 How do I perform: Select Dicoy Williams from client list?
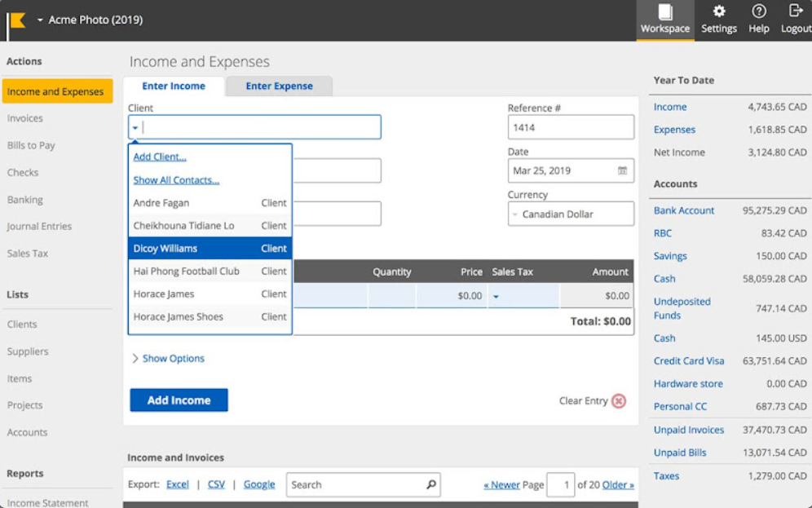[x=165, y=249]
